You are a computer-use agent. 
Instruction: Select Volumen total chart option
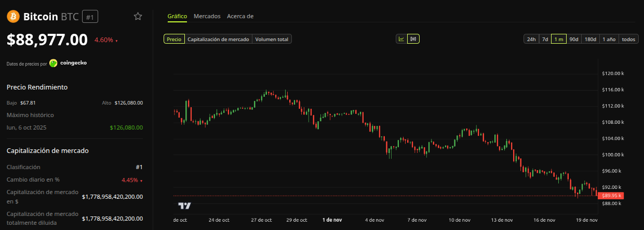tap(272, 39)
